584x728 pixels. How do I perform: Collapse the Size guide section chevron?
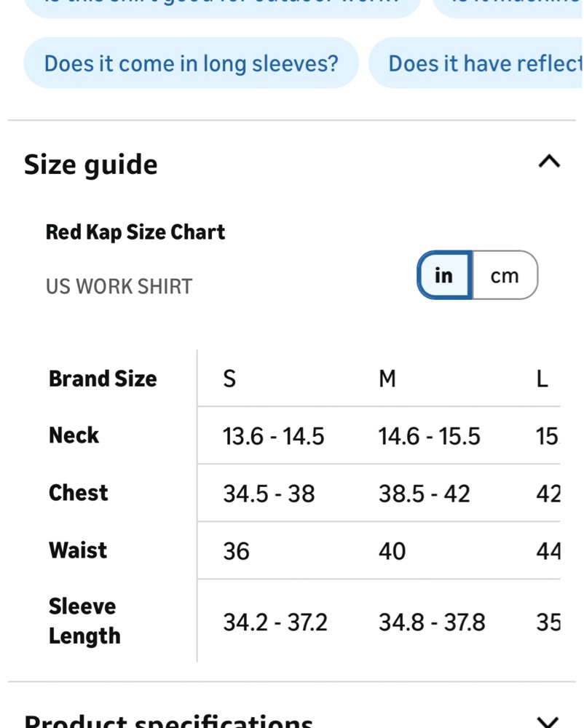[x=549, y=162]
